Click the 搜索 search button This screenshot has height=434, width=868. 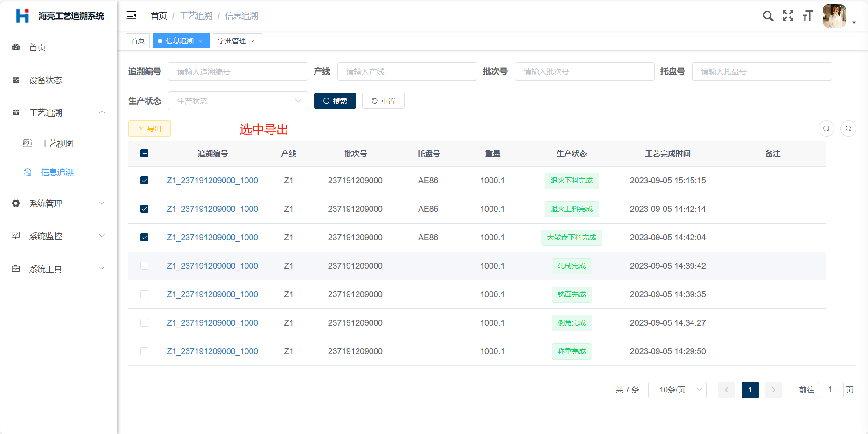point(335,101)
